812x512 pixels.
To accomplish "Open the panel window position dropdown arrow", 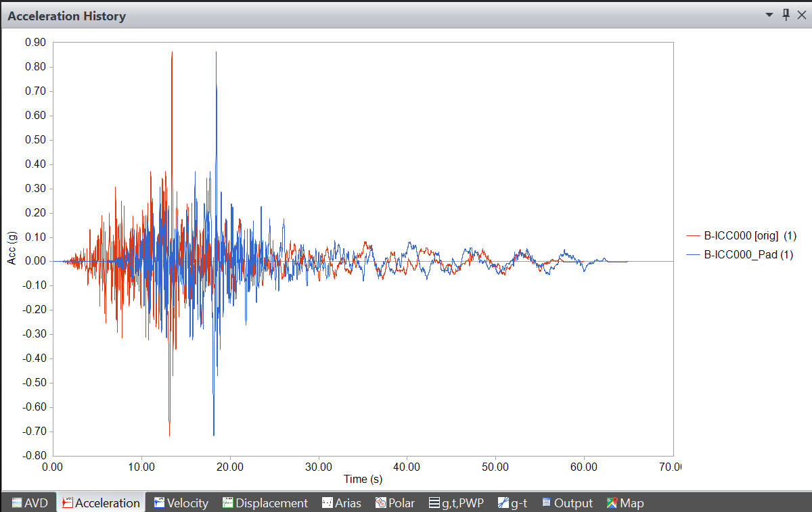I will tap(769, 15).
